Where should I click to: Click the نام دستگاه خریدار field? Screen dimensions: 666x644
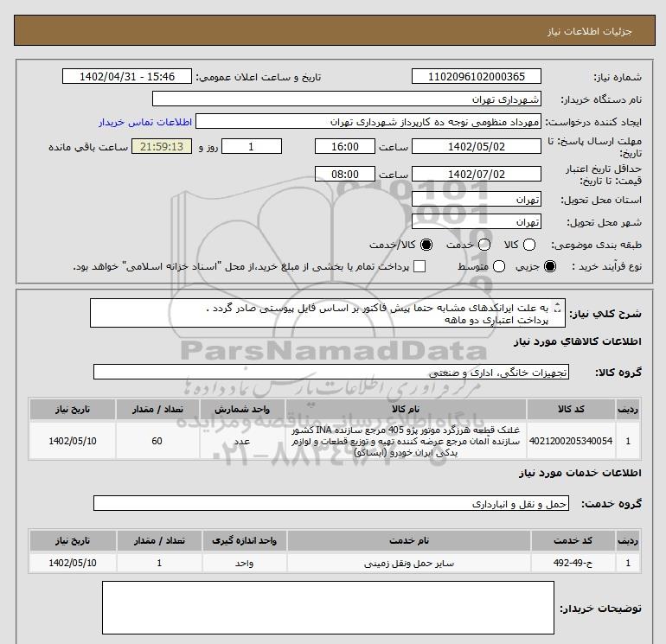[347, 99]
